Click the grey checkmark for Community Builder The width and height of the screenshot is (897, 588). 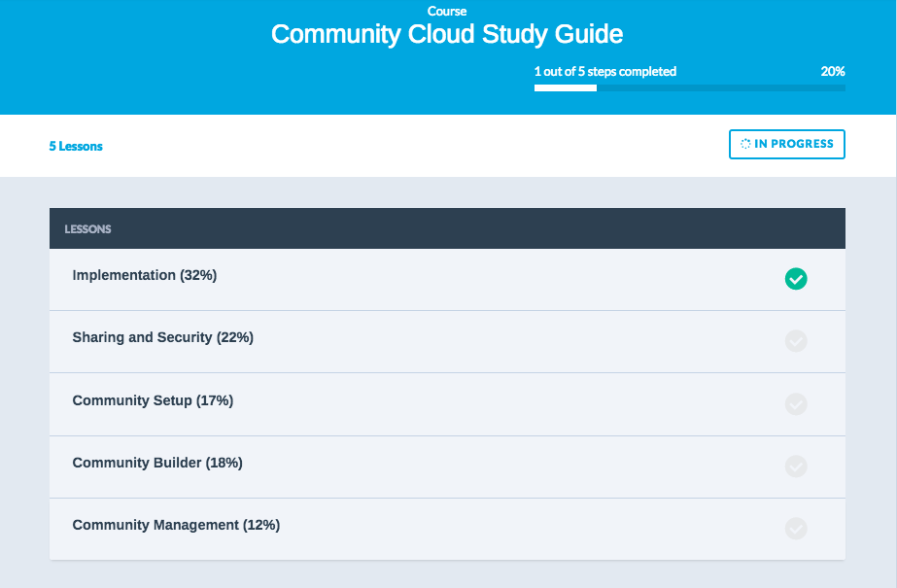click(x=796, y=467)
